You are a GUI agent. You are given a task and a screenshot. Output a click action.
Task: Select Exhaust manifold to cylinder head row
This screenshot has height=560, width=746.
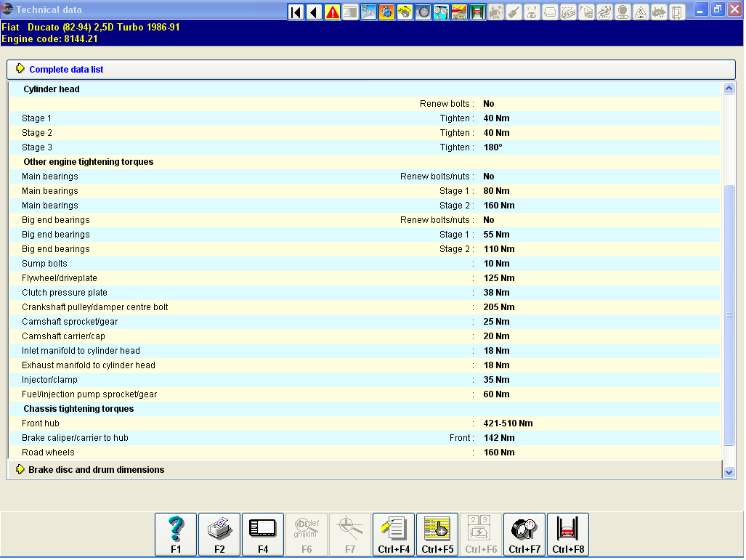click(365, 365)
